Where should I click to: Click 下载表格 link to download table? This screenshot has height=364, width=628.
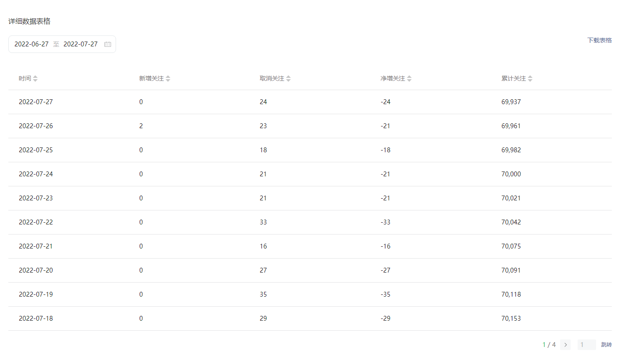[x=600, y=40]
